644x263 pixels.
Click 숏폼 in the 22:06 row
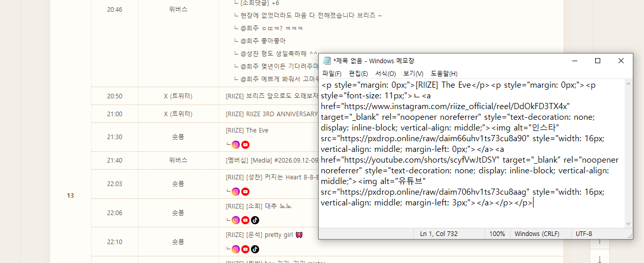click(178, 213)
